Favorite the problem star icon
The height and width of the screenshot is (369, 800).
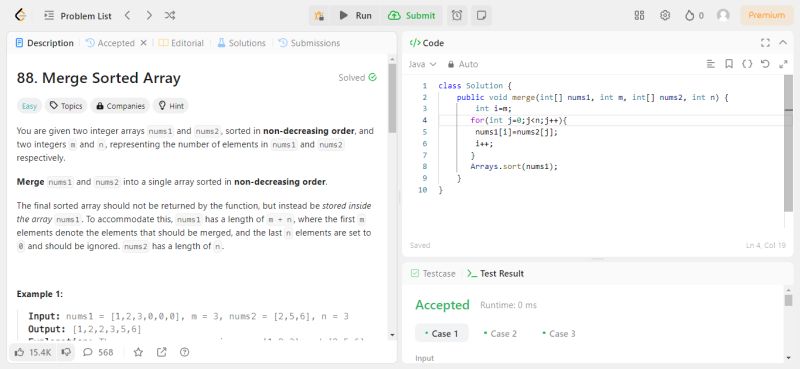[x=138, y=352]
